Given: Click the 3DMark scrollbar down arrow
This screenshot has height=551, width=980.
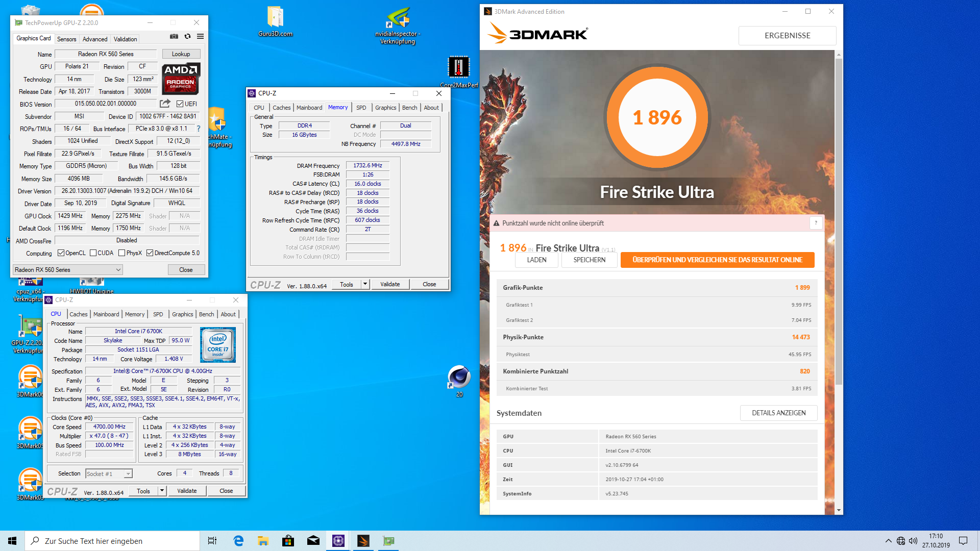Looking at the screenshot, I should (839, 510).
